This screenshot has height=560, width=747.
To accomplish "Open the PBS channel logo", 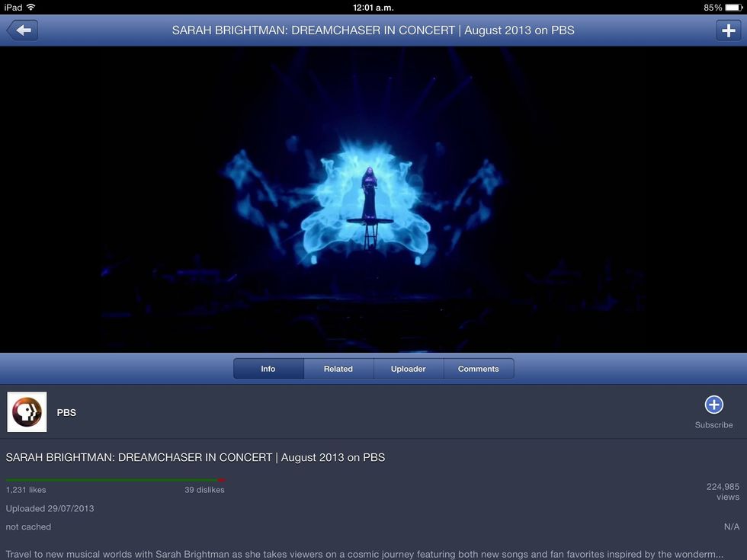I will (27, 412).
